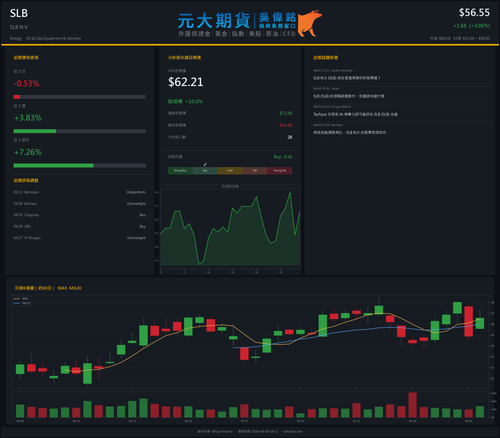Click the 04/29 UBS rating row
The width and height of the screenshot is (500, 438).
tap(79, 226)
